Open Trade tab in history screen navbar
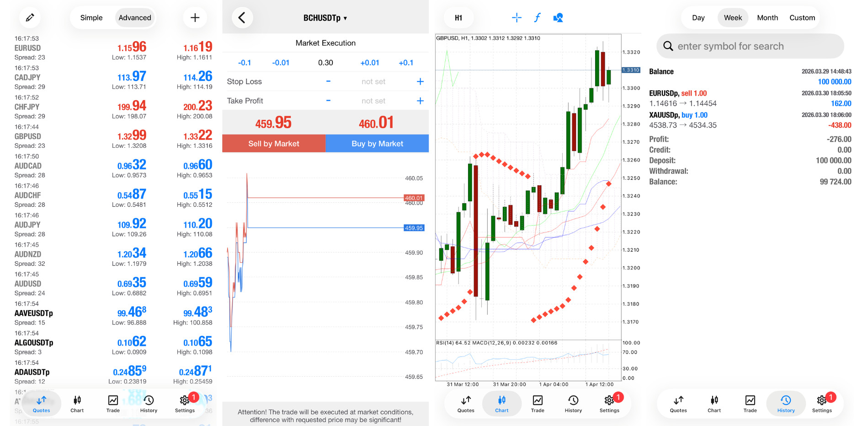868x426 pixels. (750, 404)
